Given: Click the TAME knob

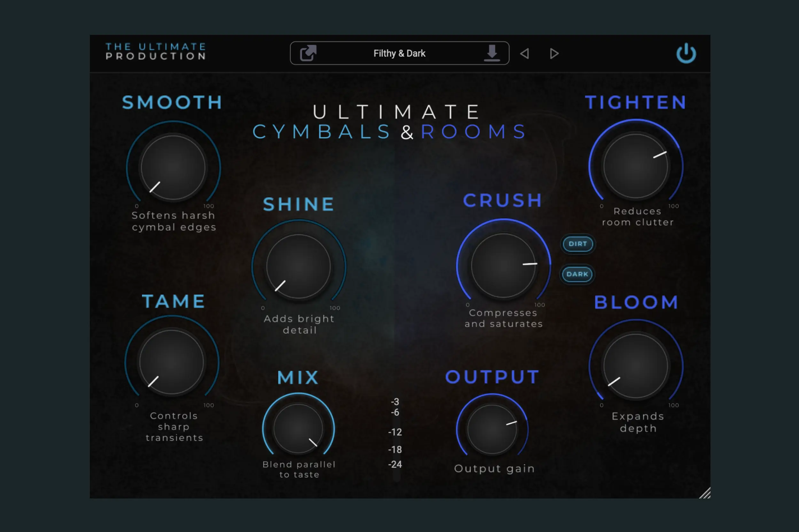Looking at the screenshot, I should point(172,362).
